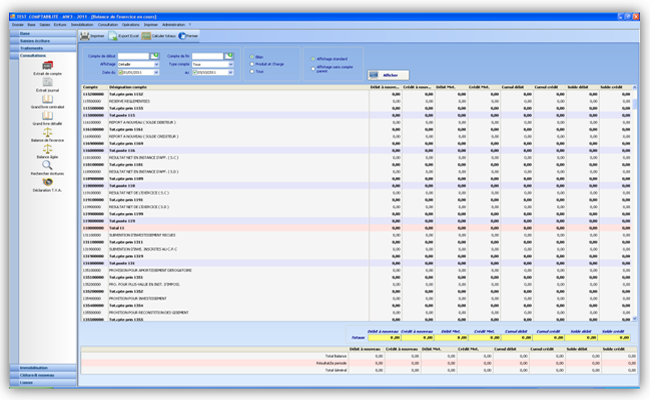Select Affichage sans compte parent option
This screenshot has height=400, width=650.
tap(313, 68)
